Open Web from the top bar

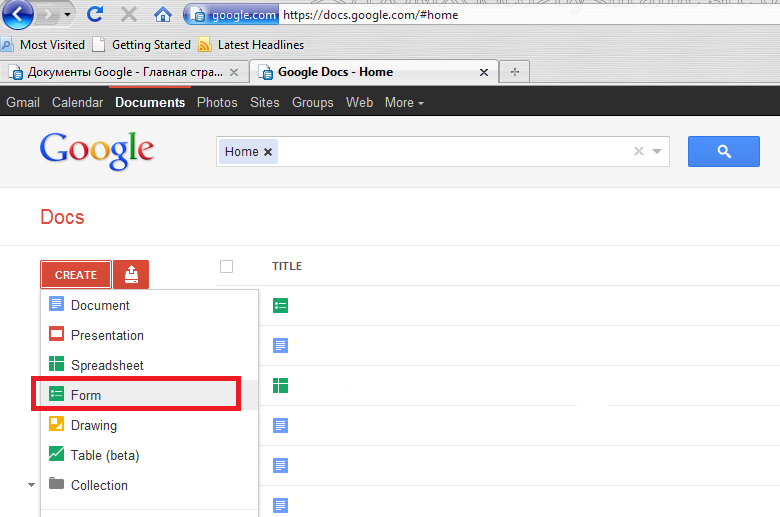click(x=359, y=103)
